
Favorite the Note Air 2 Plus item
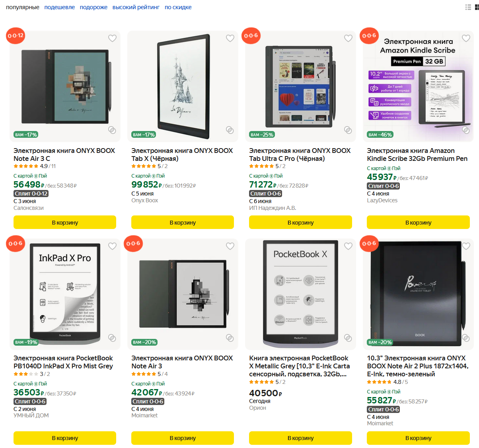466,246
